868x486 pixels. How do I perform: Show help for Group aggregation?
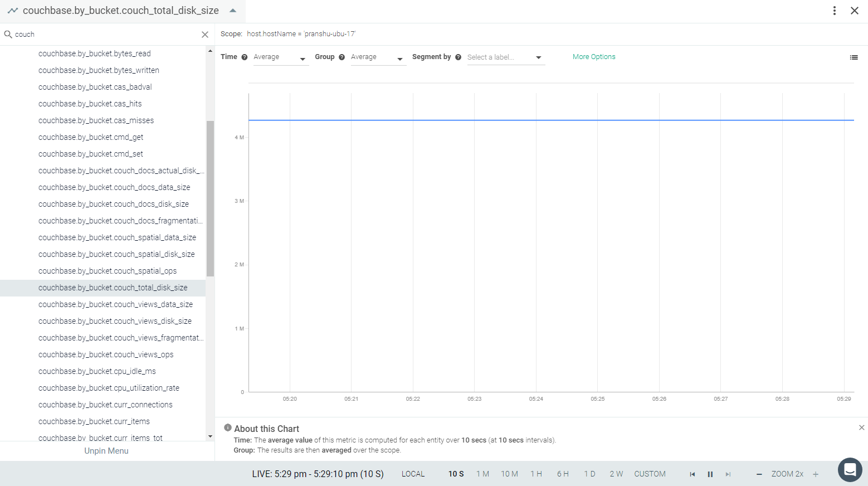pos(342,57)
